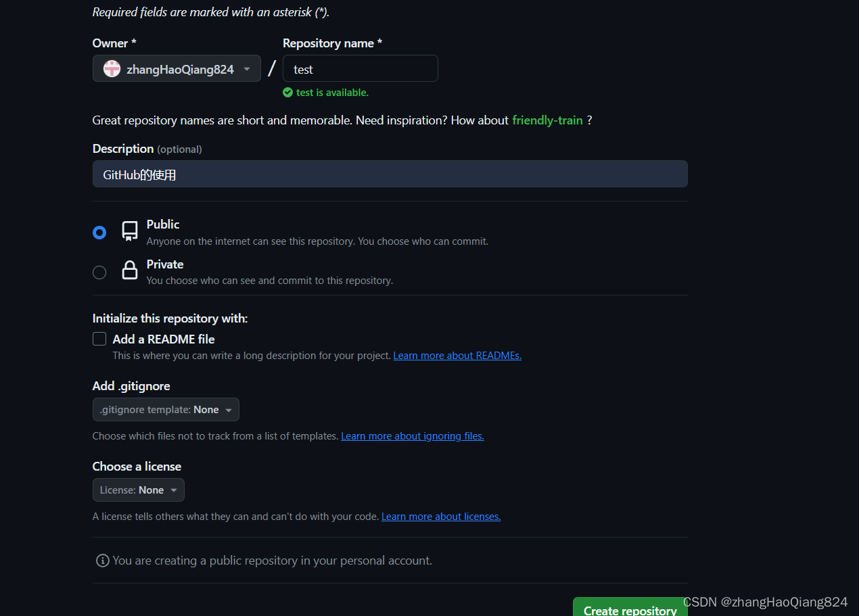Enable the Add a README file checkbox

(99, 339)
